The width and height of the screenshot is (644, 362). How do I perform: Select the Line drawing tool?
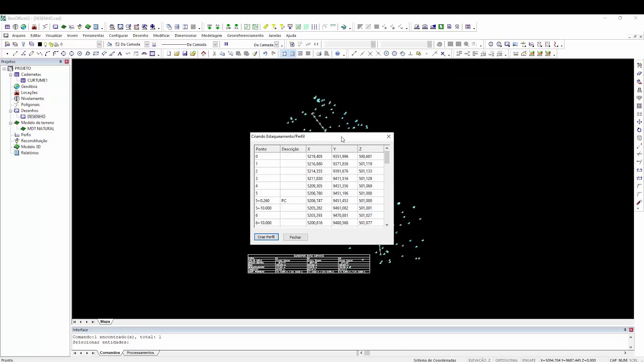coord(15,53)
